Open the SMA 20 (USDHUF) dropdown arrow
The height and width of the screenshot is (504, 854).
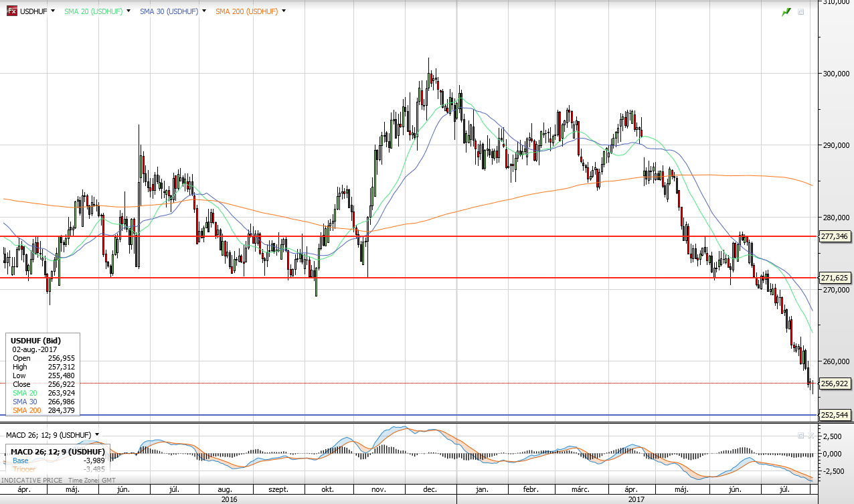point(128,11)
